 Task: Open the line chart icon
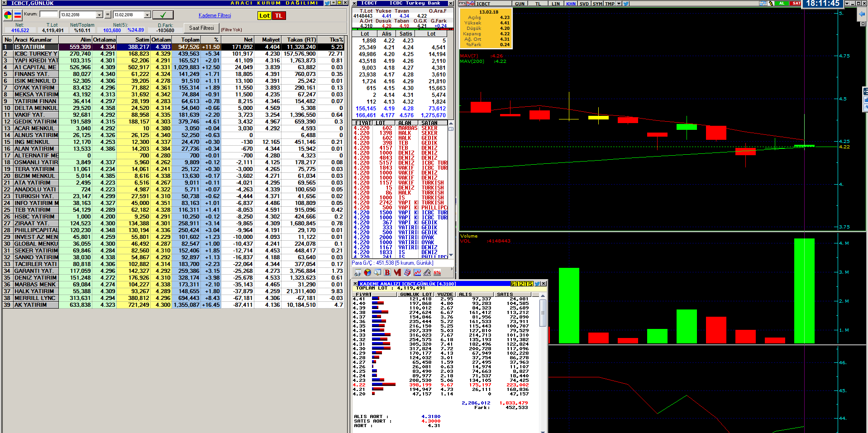[x=417, y=272]
